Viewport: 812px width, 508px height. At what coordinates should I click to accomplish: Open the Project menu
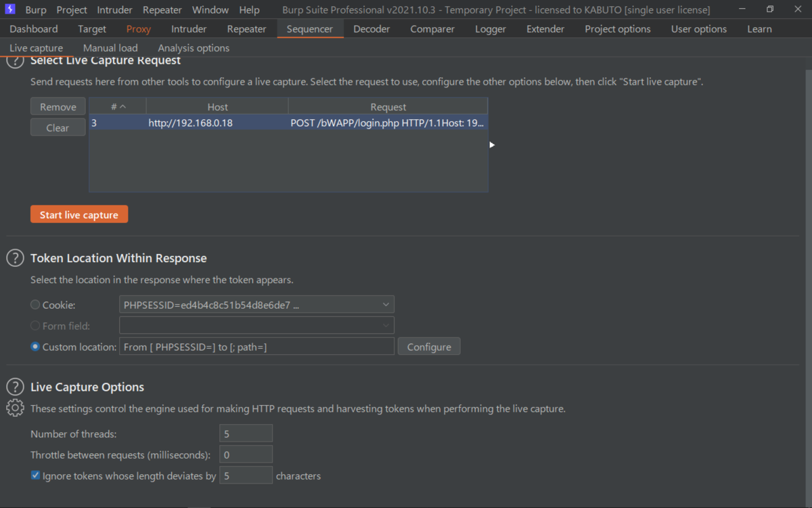[x=72, y=10]
